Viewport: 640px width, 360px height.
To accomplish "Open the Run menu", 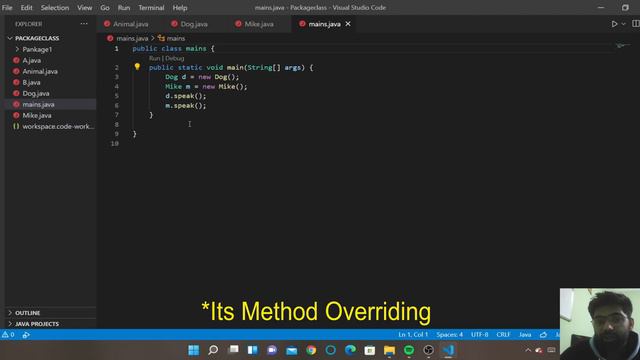I will click(x=124, y=8).
